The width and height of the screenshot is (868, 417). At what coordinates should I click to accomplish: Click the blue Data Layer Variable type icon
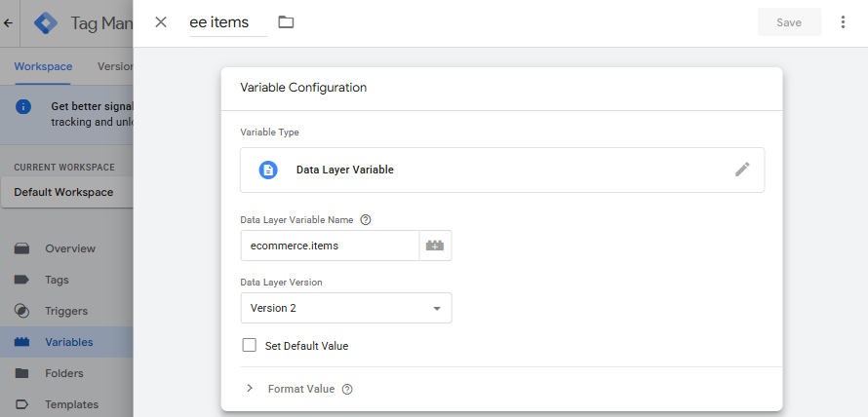[268, 170]
